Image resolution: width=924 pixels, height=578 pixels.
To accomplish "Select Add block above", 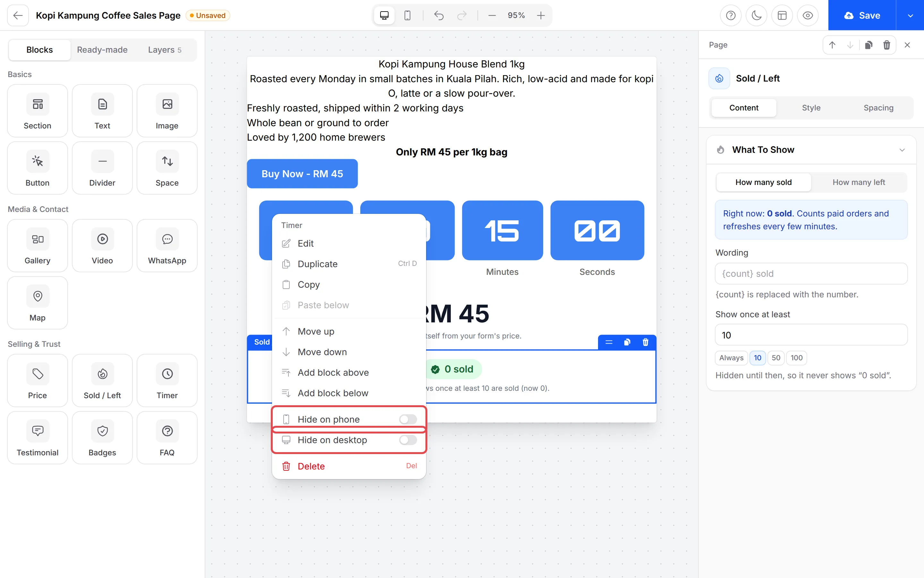I will pyautogui.click(x=349, y=372).
